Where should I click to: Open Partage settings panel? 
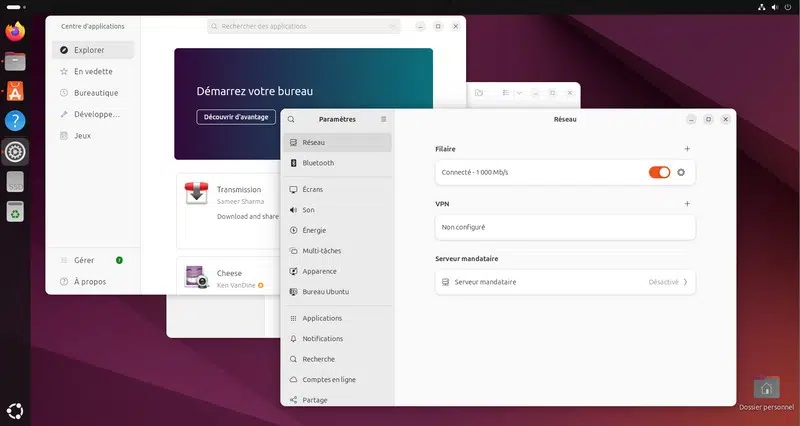pyautogui.click(x=337, y=400)
